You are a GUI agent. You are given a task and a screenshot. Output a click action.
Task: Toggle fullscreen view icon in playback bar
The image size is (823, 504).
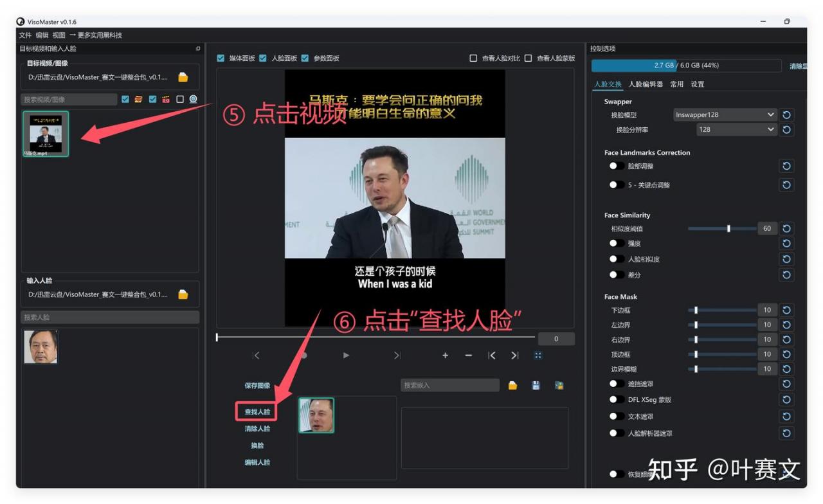point(538,355)
